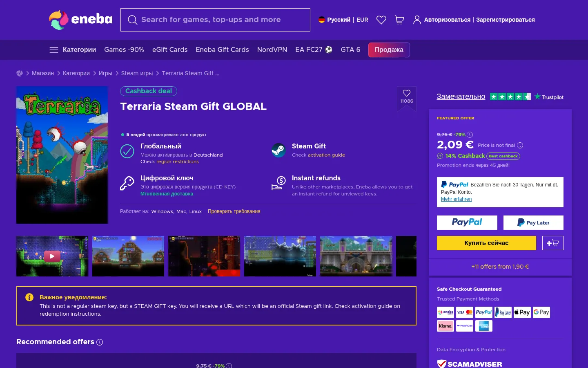
Task: Click the Steam logo icon
Action: [x=278, y=150]
